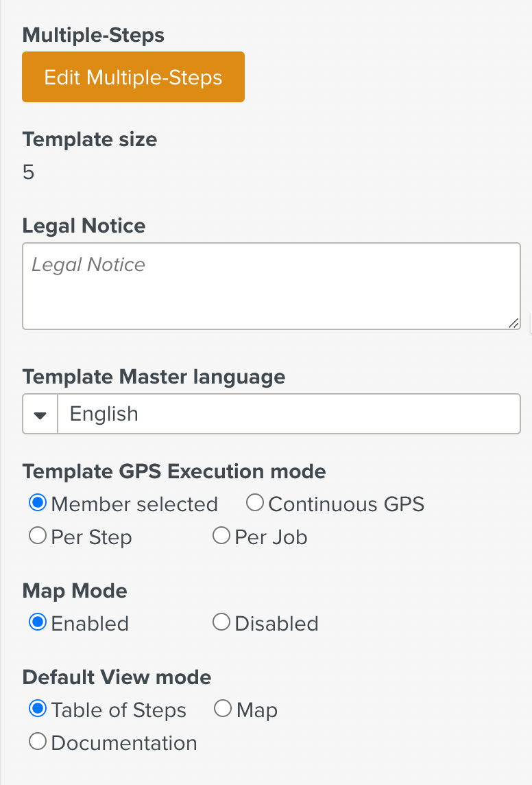Set Map Mode to Enabled
This screenshot has width=532, height=785.
click(x=37, y=622)
